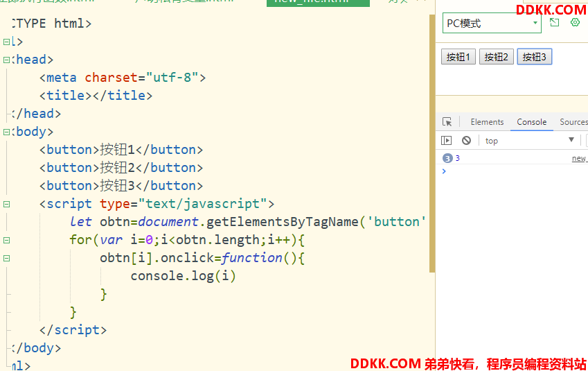Click the console.log(i) code line
Viewport: 588px width, 371px height.
183,276
